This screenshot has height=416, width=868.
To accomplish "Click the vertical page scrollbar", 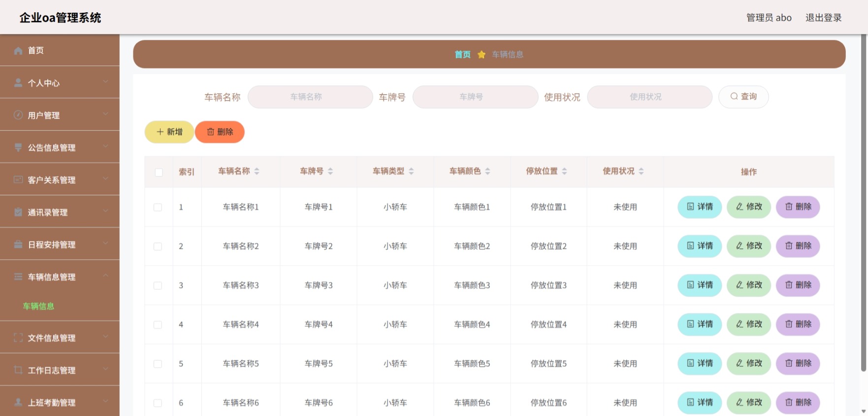I will click(863, 203).
